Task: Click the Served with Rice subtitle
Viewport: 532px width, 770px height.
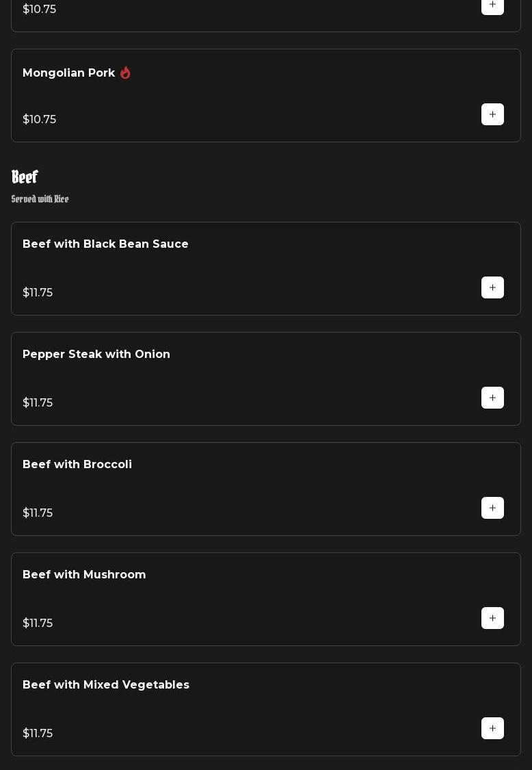Action: point(40,199)
